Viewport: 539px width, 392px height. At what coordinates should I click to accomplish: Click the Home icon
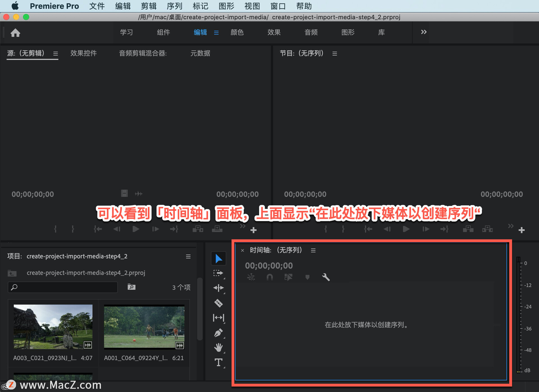coord(15,33)
